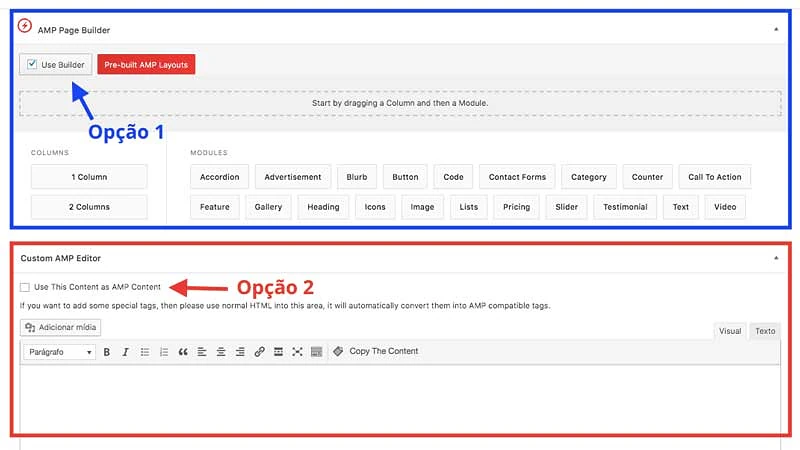
Task: Open Pre-built AMP Layouts
Action: click(x=146, y=65)
